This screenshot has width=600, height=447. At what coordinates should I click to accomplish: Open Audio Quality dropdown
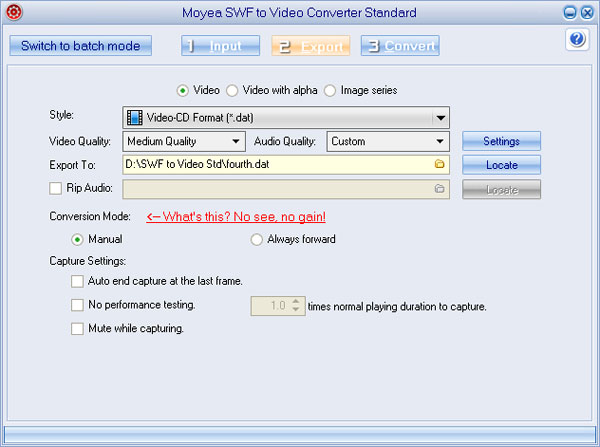[388, 142]
